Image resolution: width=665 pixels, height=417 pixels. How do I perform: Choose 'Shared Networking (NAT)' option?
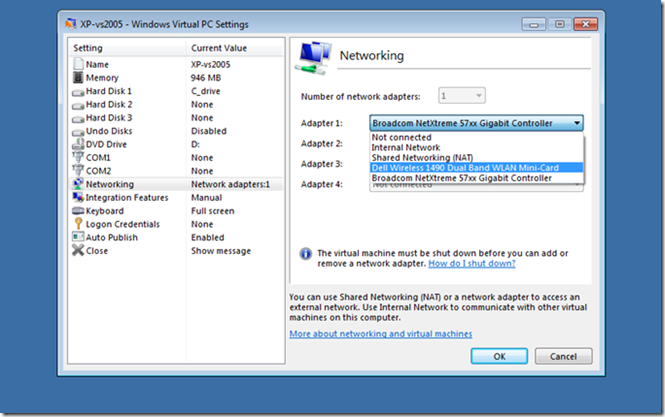[x=476, y=158]
